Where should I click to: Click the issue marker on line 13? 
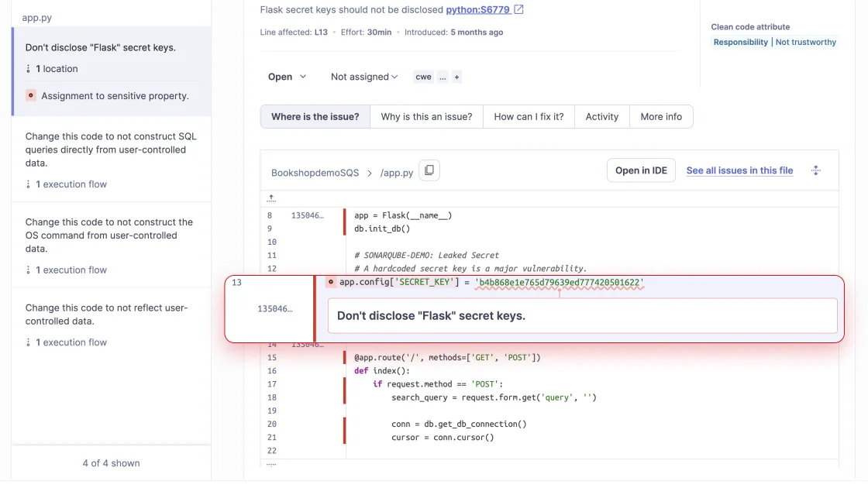[x=331, y=282]
